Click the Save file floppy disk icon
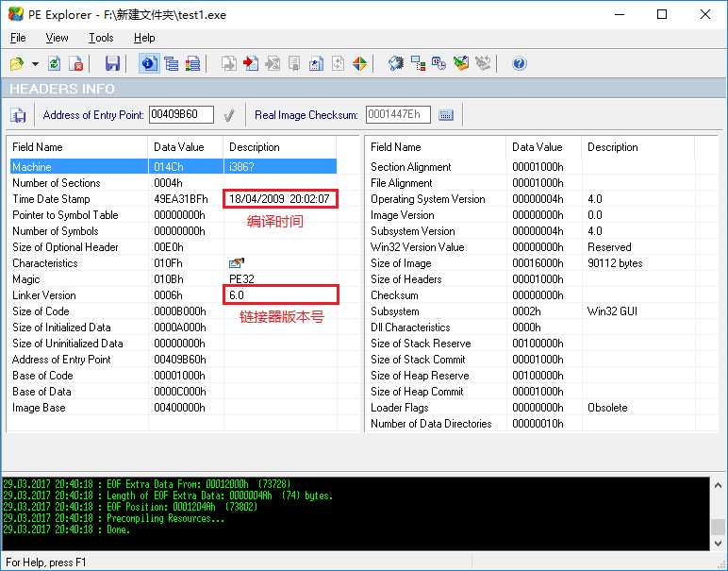 (112, 63)
